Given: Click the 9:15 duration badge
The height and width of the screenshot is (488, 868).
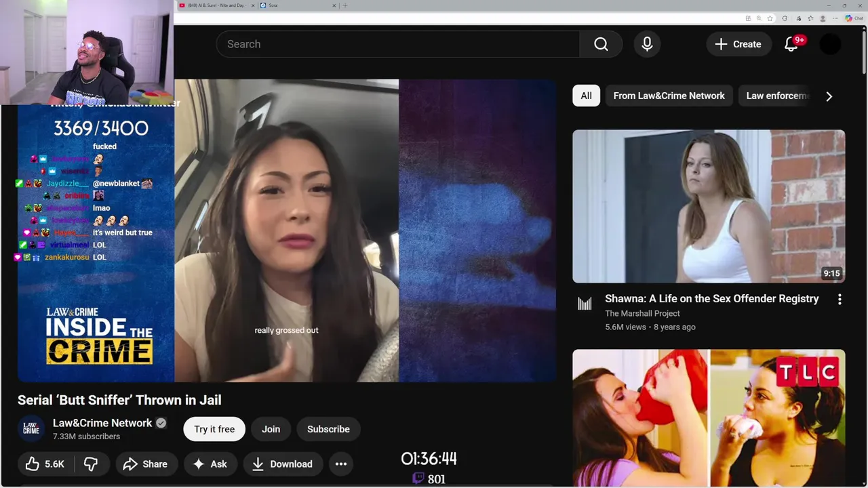Looking at the screenshot, I should pos(831,274).
